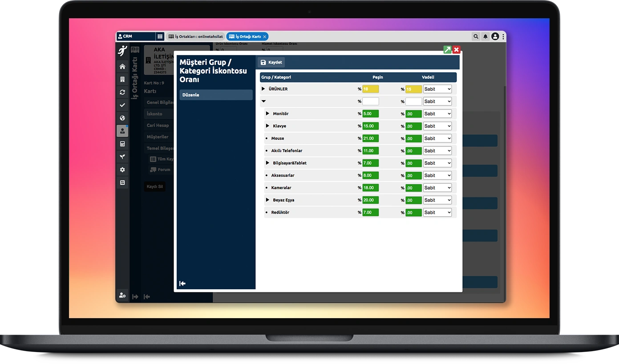Expand the Beyaz Eşya category
619x364 pixels.
(267, 200)
